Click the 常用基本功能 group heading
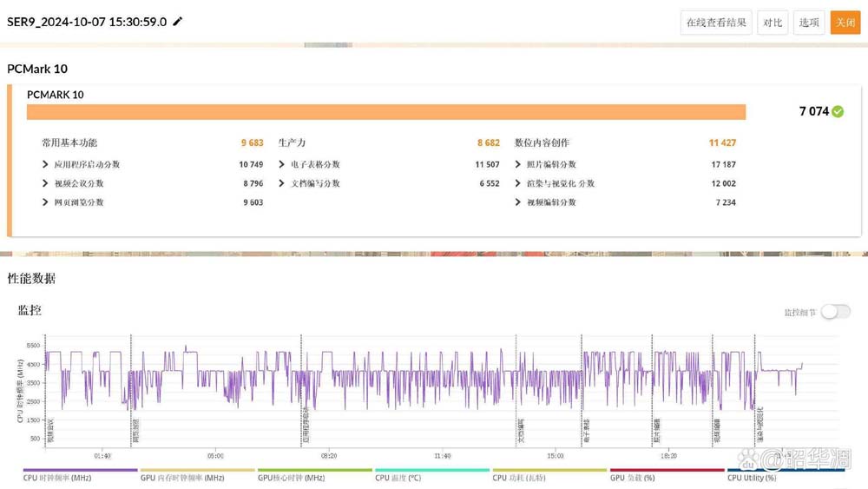Viewport: 868px width, 489px height. coord(69,143)
